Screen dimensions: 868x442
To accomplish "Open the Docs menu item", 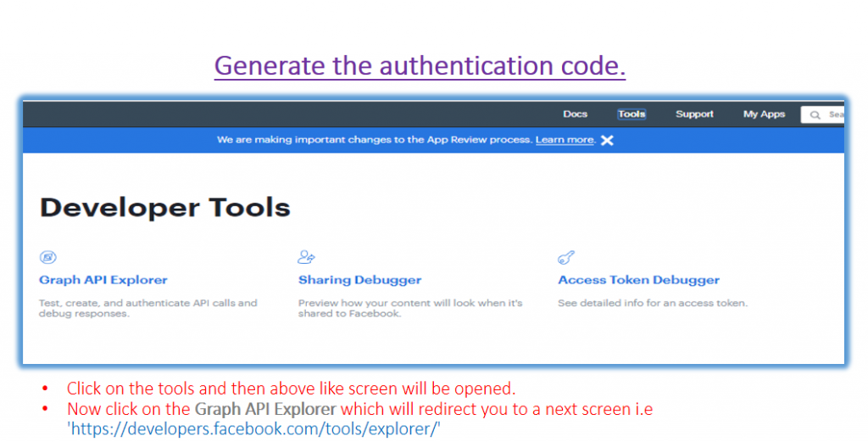I will pyautogui.click(x=576, y=114).
